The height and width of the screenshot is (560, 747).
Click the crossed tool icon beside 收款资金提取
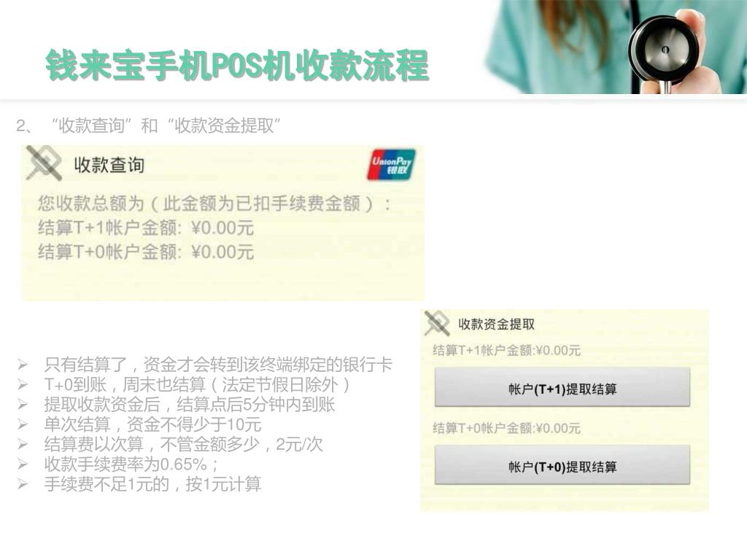pos(437,323)
